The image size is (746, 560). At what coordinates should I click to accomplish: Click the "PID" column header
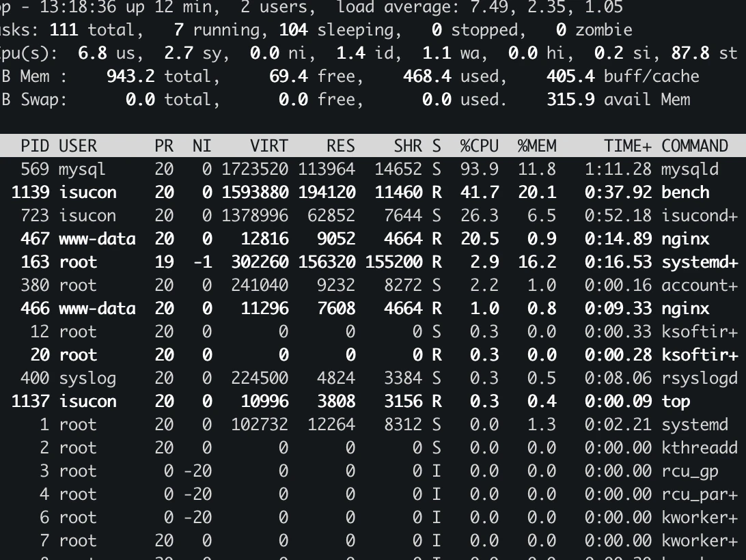[35, 145]
